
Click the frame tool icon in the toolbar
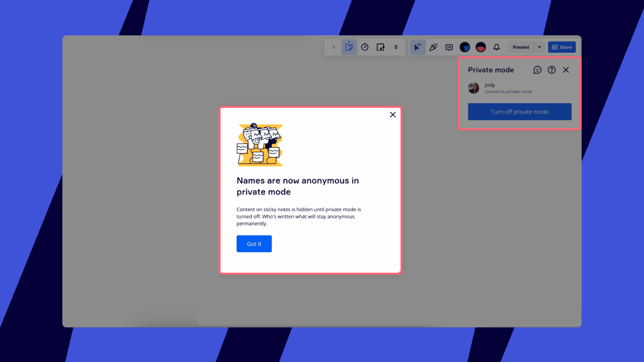[380, 47]
